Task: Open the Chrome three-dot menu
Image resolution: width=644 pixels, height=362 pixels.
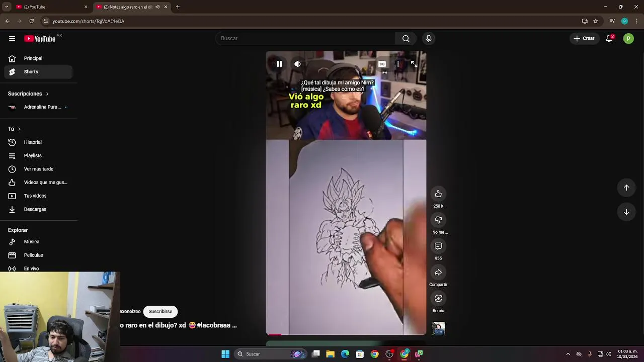Action: 637,21
